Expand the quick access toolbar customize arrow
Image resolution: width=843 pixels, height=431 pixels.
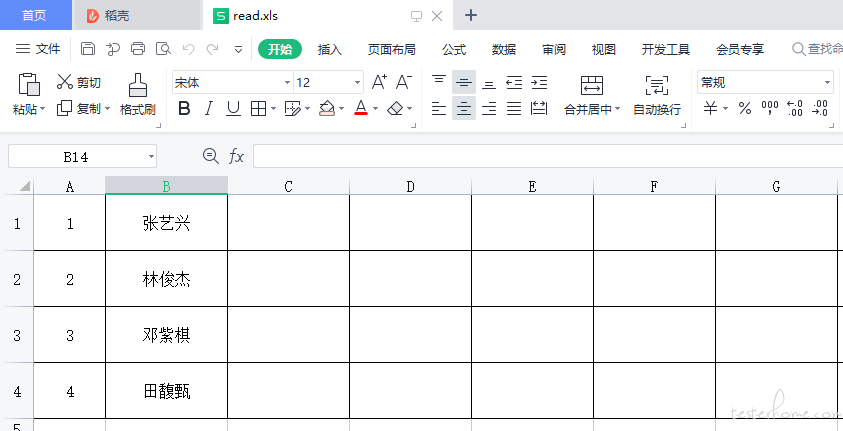tap(238, 49)
